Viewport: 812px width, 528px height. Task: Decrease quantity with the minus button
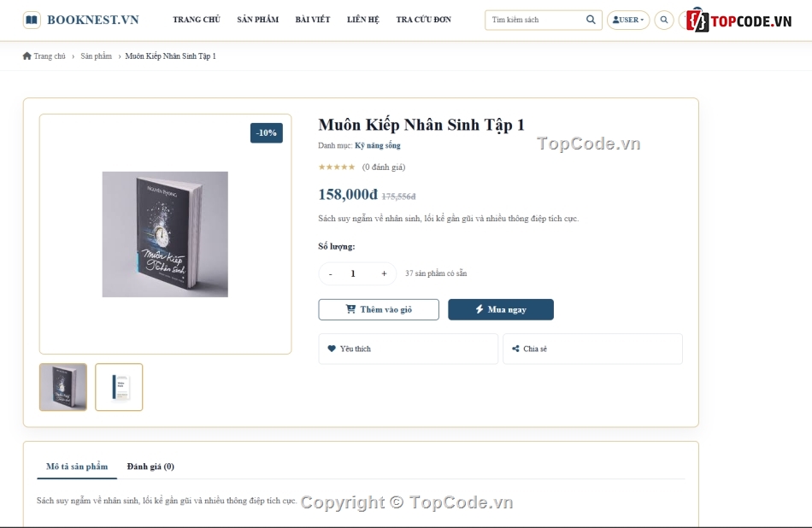point(331,273)
